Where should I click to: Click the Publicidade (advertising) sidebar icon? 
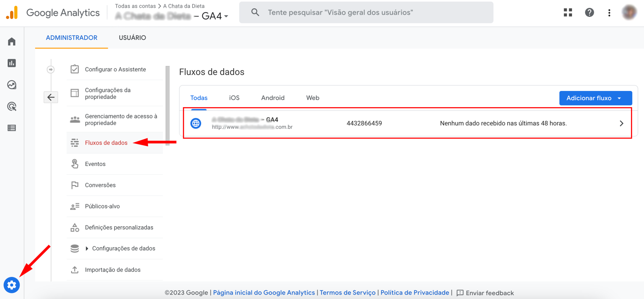12,107
